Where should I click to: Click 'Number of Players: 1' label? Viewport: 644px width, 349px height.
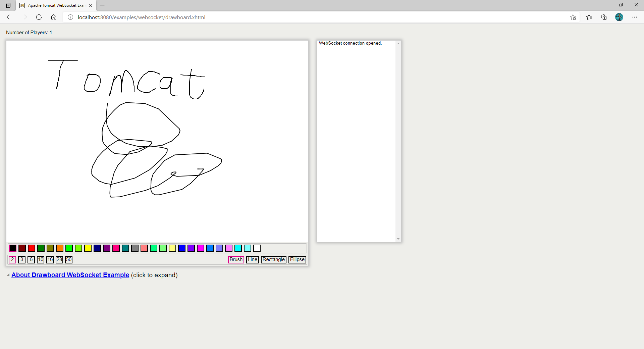(x=29, y=33)
